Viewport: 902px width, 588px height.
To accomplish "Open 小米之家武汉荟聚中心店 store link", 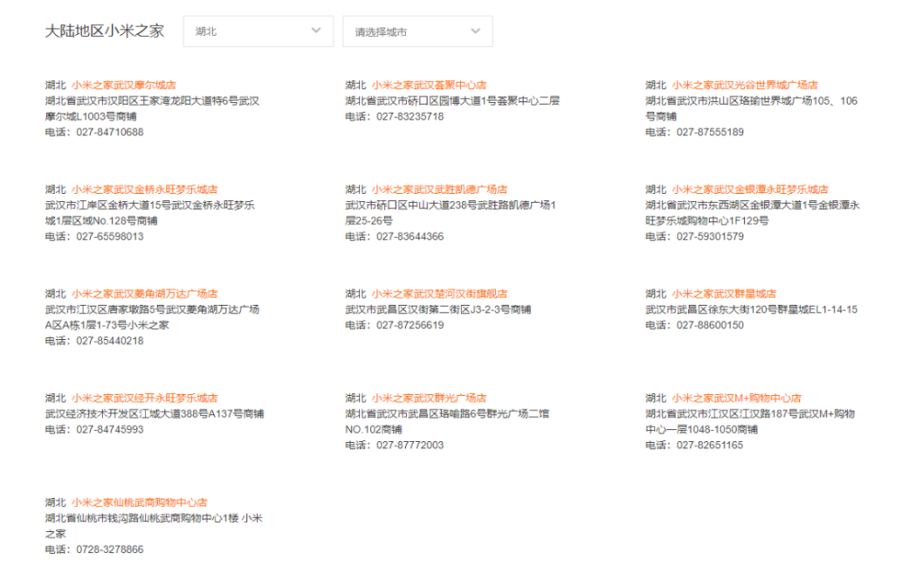I will (x=429, y=85).
